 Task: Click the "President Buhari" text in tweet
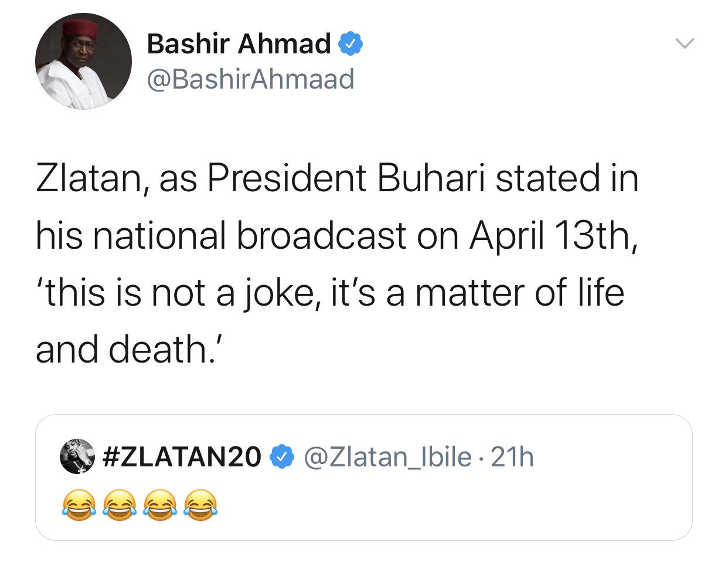click(x=346, y=178)
